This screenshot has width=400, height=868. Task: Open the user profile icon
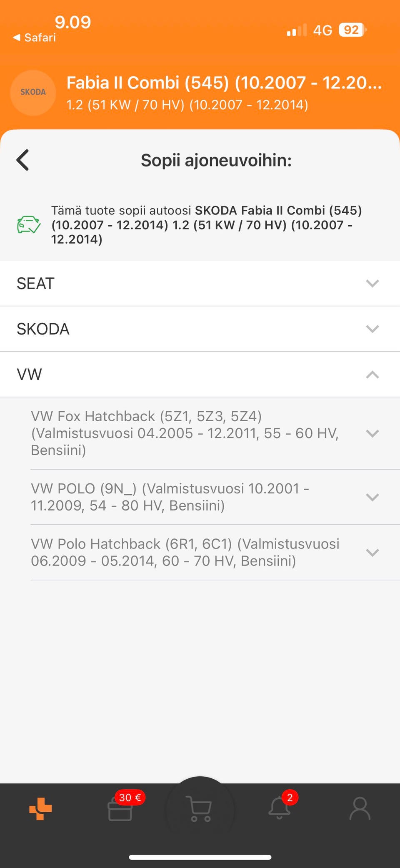360,809
